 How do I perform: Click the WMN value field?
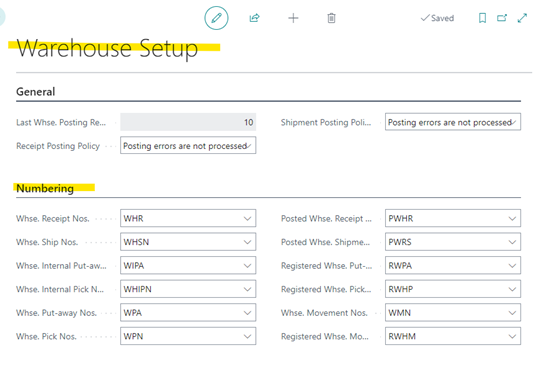coord(453,312)
